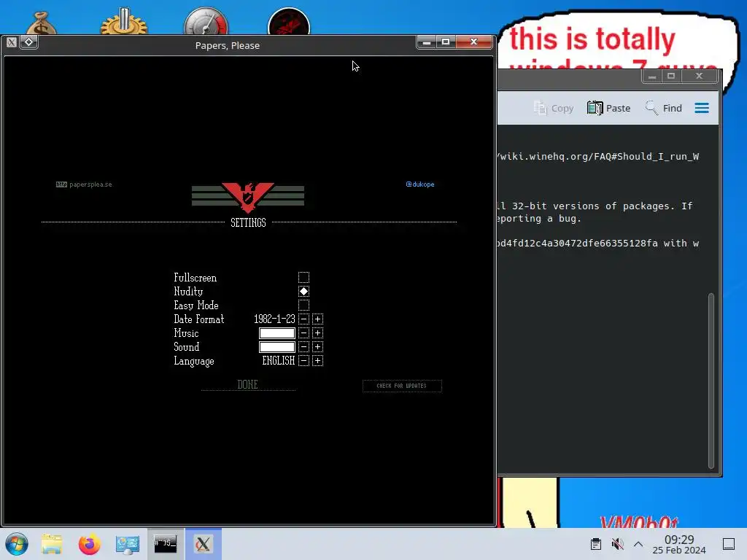The width and height of the screenshot is (747, 560).
Task: Click the Sound volume bar
Action: (276, 346)
